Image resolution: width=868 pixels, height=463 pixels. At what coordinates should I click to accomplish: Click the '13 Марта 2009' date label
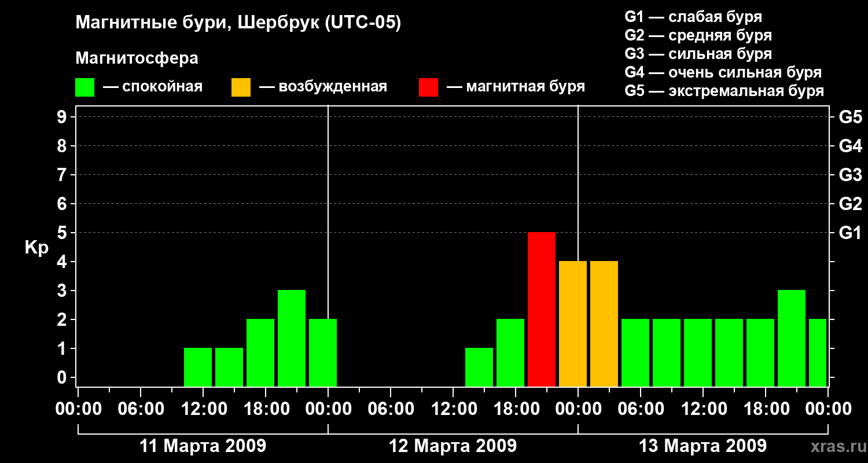(703, 446)
